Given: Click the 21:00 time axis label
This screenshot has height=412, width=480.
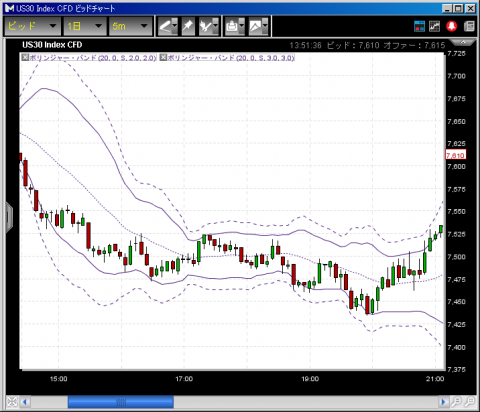Looking at the screenshot, I should [x=435, y=379].
